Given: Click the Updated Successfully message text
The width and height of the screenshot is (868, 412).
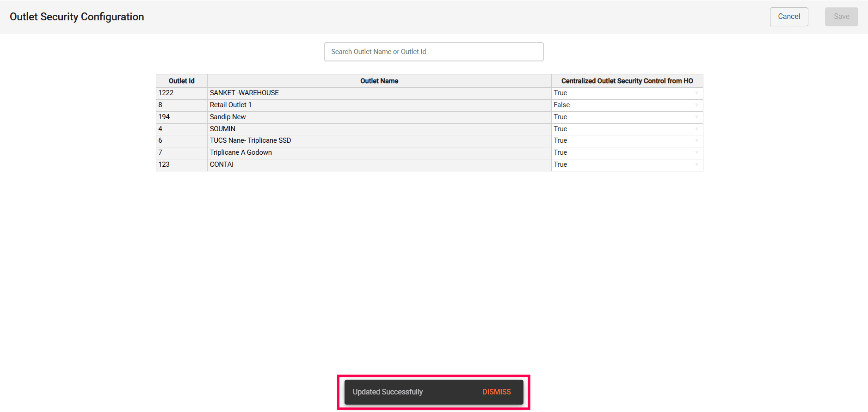Looking at the screenshot, I should [x=388, y=392].
